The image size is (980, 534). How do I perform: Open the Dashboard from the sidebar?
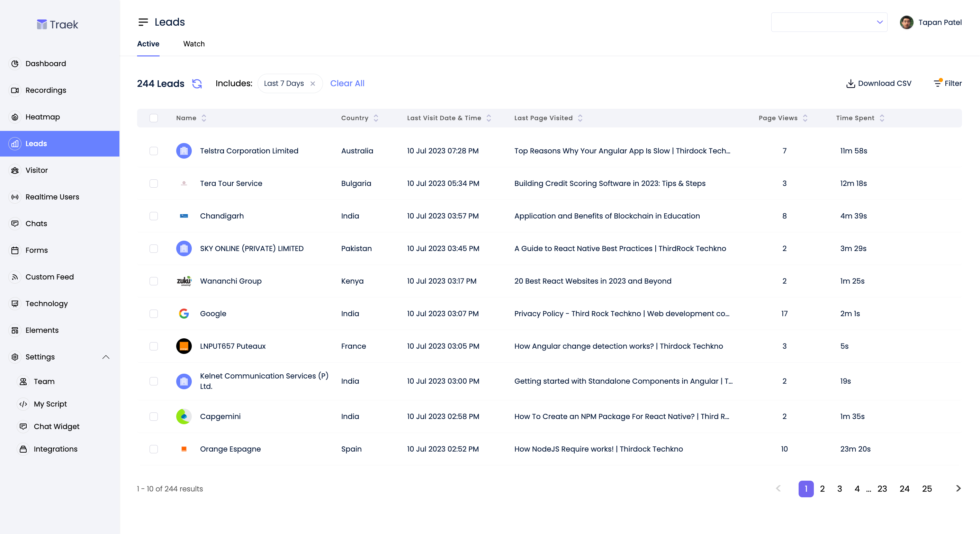pyautogui.click(x=45, y=63)
